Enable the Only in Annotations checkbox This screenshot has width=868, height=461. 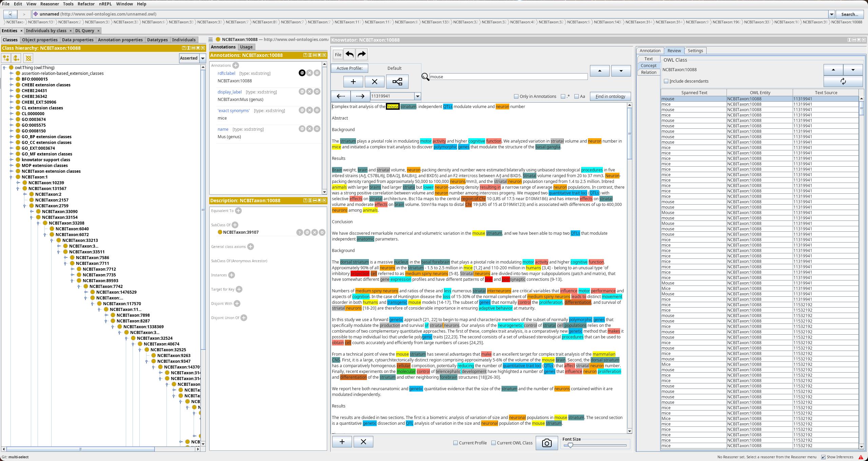click(516, 97)
